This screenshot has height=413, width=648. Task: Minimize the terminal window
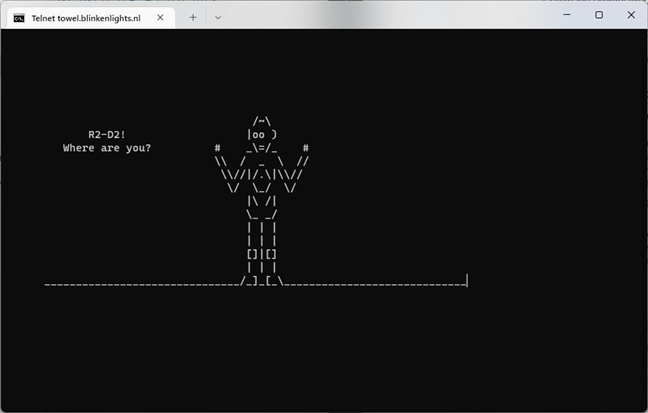point(567,15)
